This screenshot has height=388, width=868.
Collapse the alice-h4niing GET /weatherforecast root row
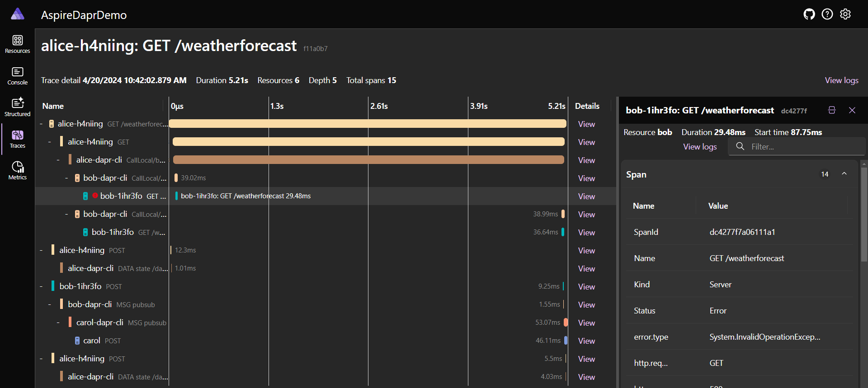point(41,124)
